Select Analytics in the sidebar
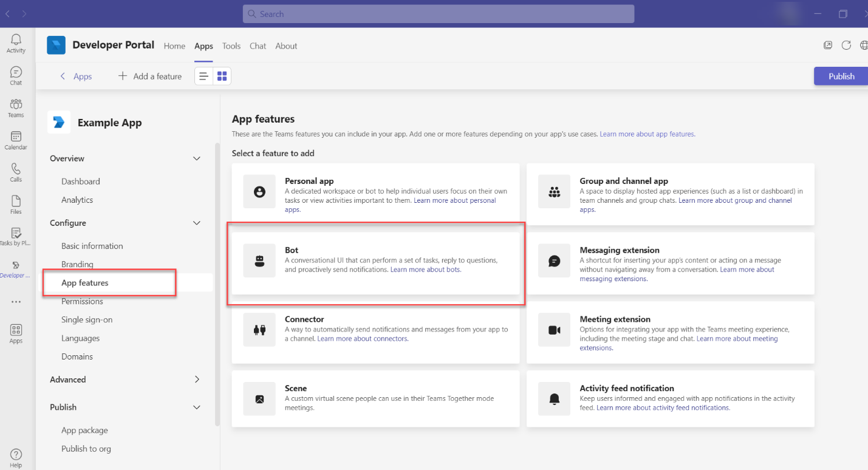 (77, 200)
